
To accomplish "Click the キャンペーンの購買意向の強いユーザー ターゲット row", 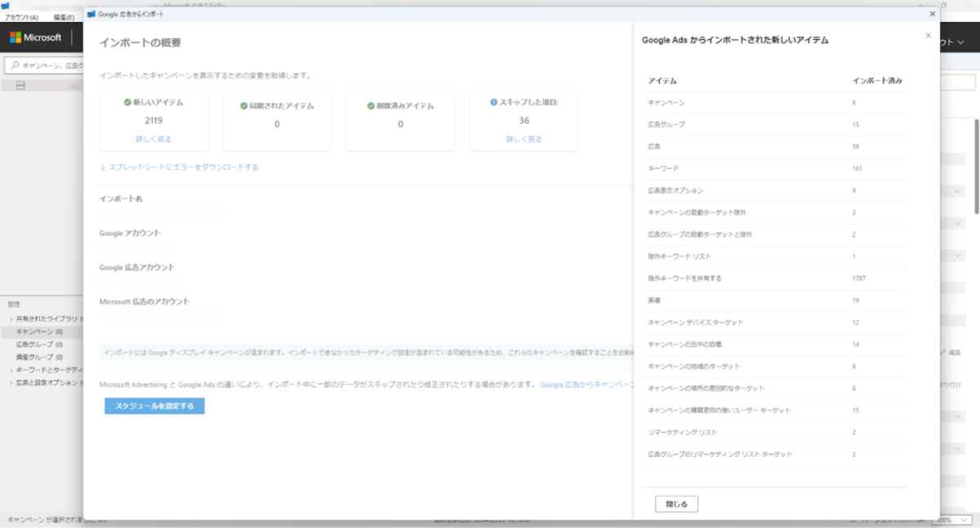I will point(776,410).
